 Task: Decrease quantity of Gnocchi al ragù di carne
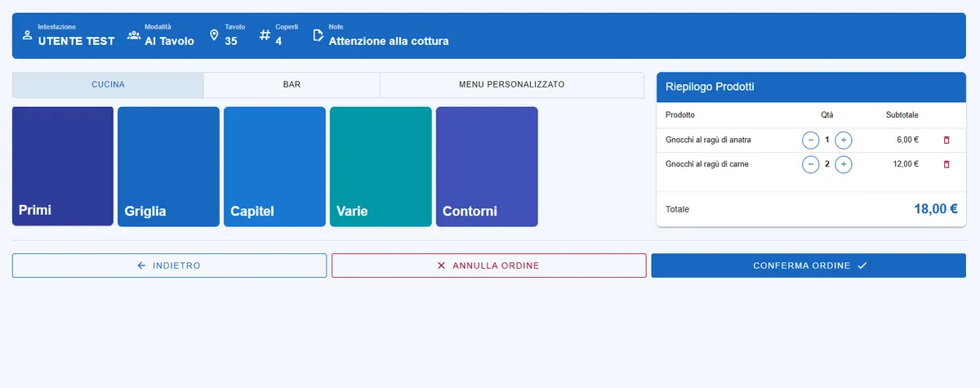[811, 164]
